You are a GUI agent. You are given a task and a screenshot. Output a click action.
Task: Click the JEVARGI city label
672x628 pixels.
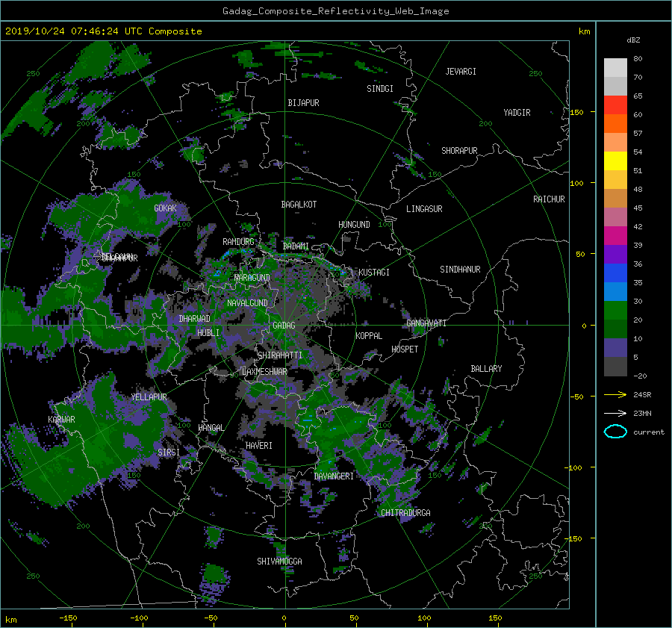(x=461, y=72)
